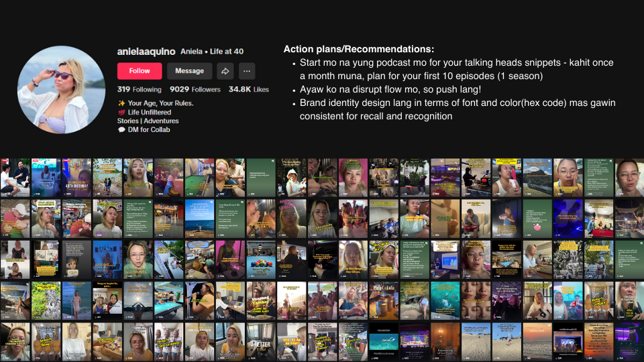
Task: Open the Usapang Tamlay video thumbnail
Action: coord(260,300)
